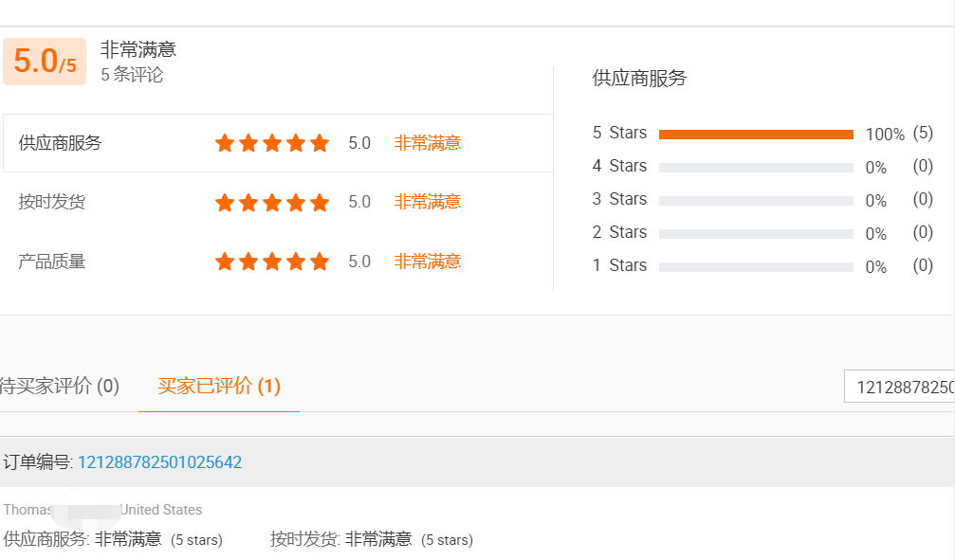Click the 5 Stars orange progress bar

pos(756,135)
